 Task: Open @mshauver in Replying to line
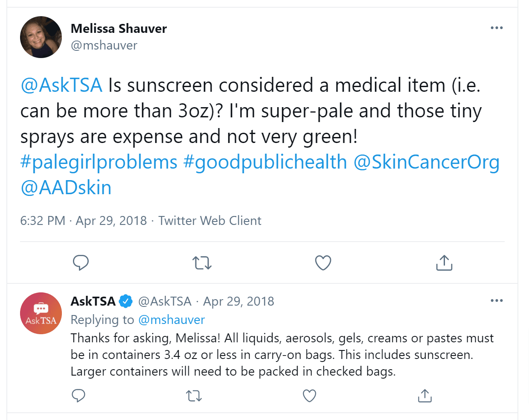[x=171, y=320]
